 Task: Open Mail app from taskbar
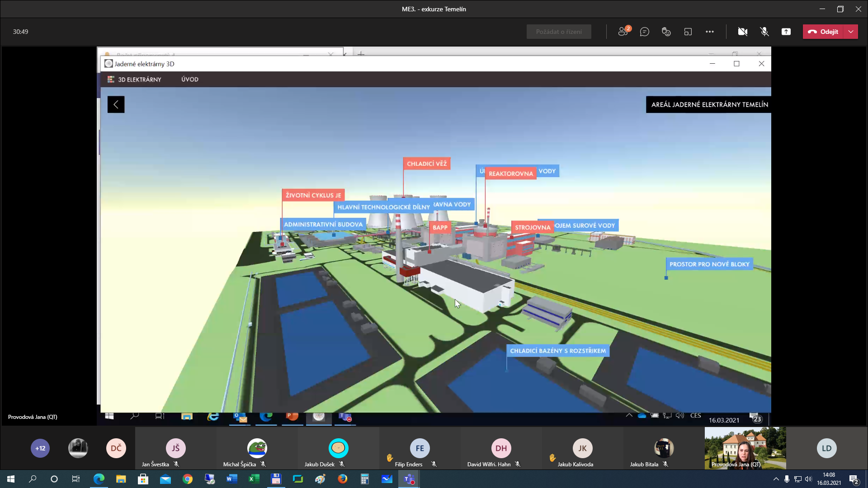tap(165, 479)
